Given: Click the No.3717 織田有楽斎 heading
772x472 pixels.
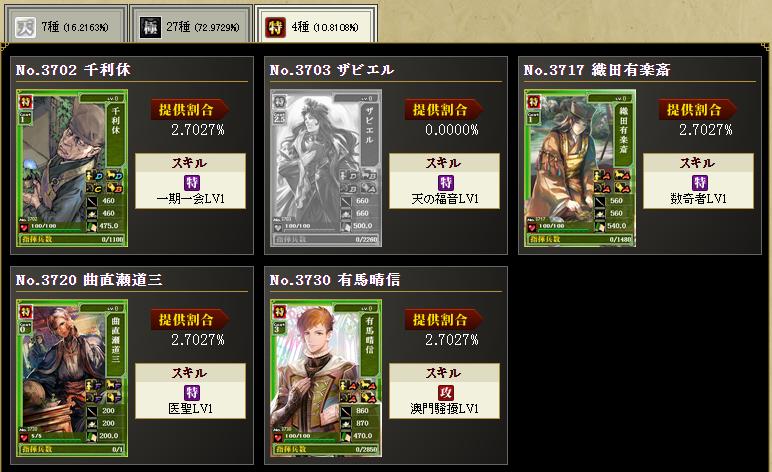Looking at the screenshot, I should (x=597, y=70).
